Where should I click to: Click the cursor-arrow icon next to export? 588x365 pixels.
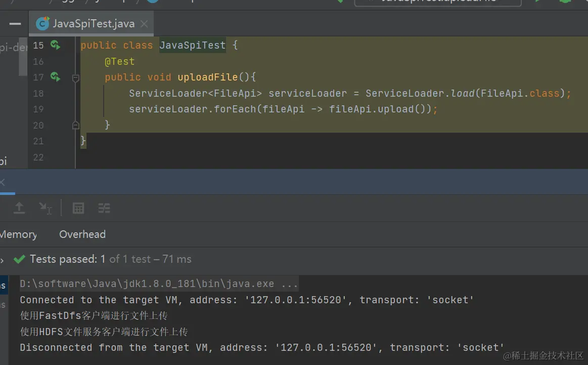click(46, 208)
